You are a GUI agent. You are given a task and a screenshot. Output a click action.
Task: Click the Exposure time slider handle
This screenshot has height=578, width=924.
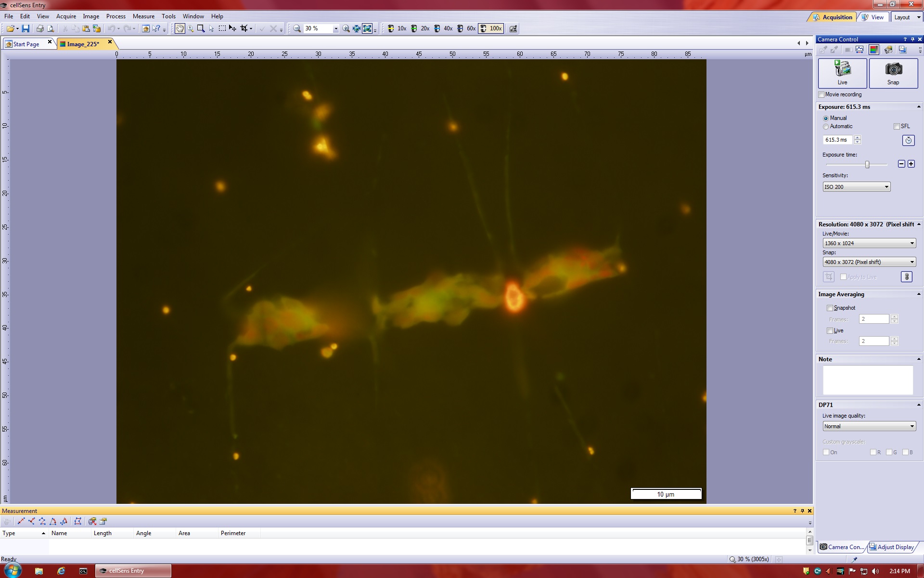(x=867, y=165)
